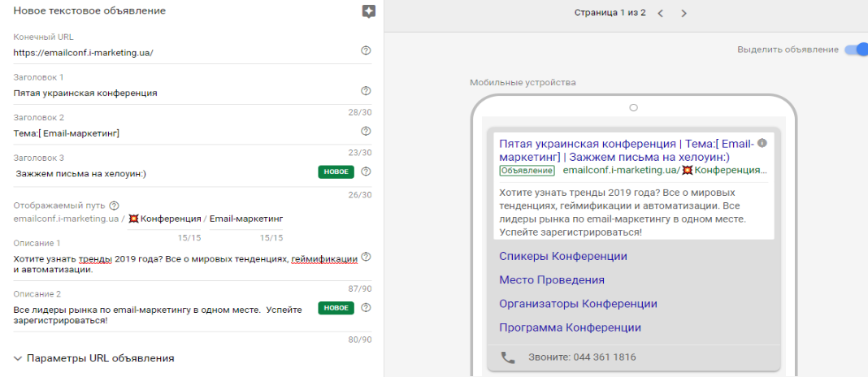868x377 pixels.
Task: Open Спикеры Конференции sitelink
Action: (x=563, y=256)
